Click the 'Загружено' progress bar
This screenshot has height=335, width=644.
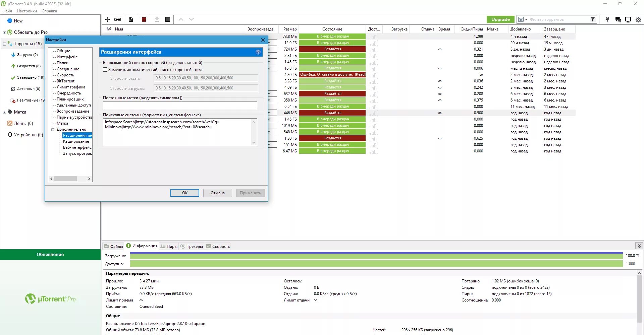click(x=376, y=256)
